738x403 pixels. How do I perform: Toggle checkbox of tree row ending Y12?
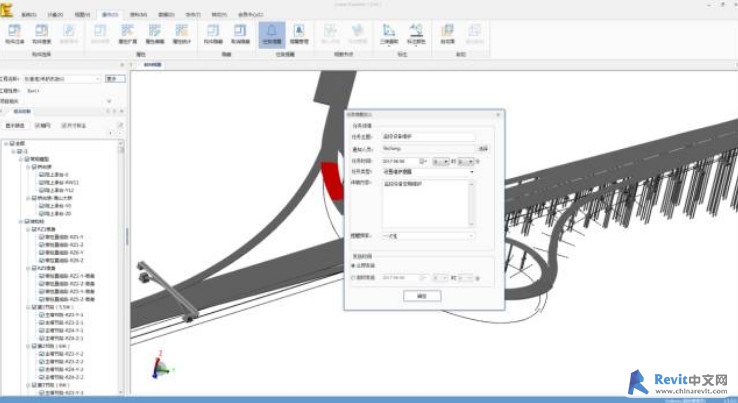(41, 190)
